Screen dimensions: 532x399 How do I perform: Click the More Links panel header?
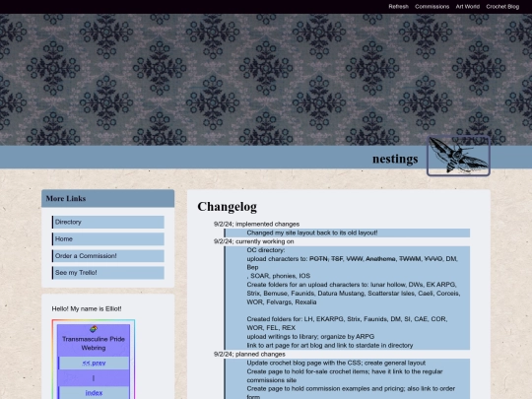(108, 198)
